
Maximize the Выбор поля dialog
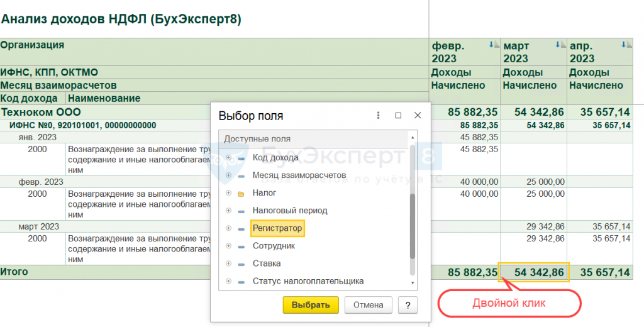pos(398,116)
